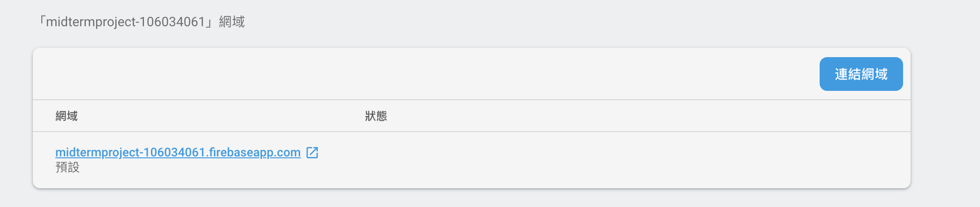Click the 網域 word in the page heading
This screenshot has width=980, height=207.
(232, 22)
